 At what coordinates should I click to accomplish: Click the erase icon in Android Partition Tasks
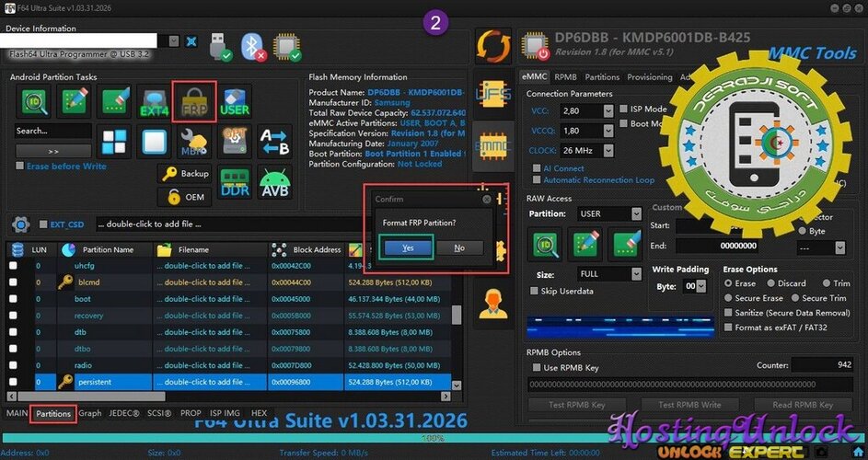pyautogui.click(x=114, y=101)
